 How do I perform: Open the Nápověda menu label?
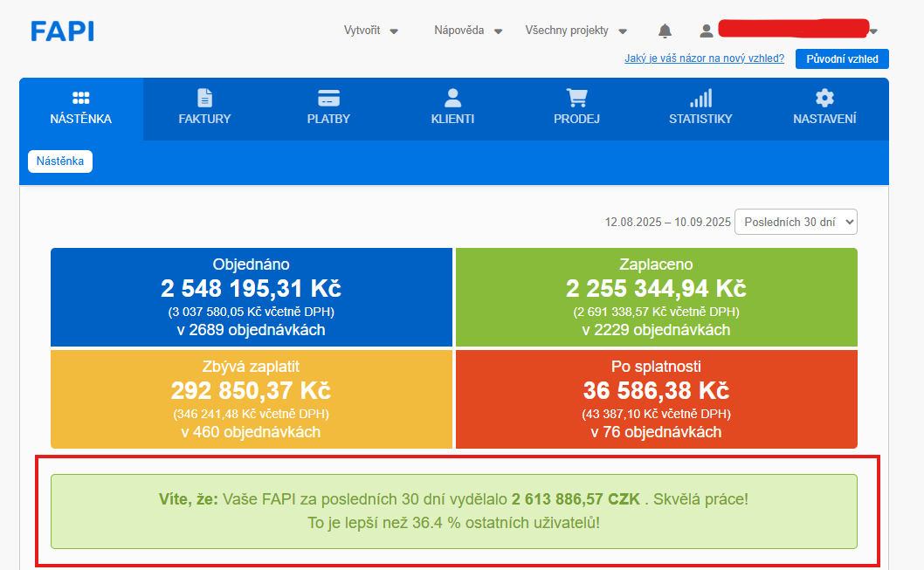point(459,30)
